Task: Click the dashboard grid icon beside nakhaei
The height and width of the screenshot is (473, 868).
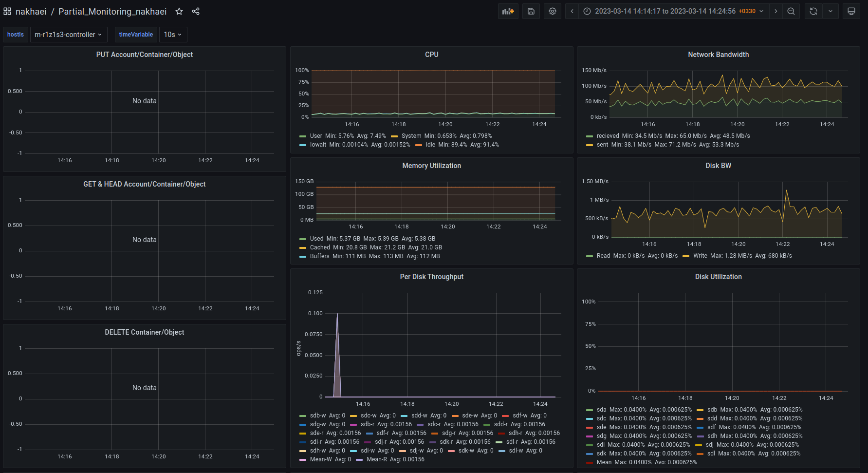Action: (7, 11)
